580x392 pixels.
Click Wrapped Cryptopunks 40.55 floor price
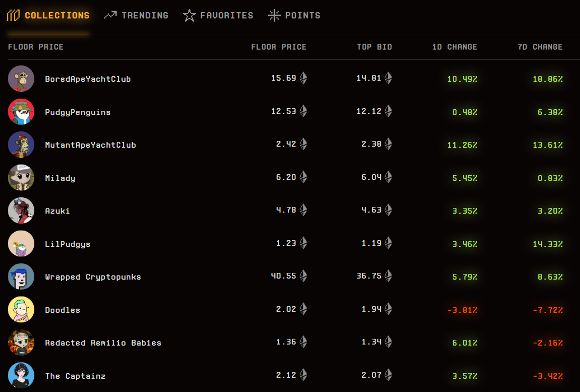(x=283, y=276)
